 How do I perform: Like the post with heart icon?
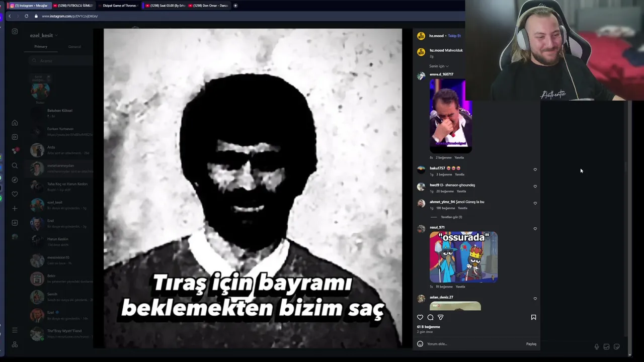click(x=420, y=317)
